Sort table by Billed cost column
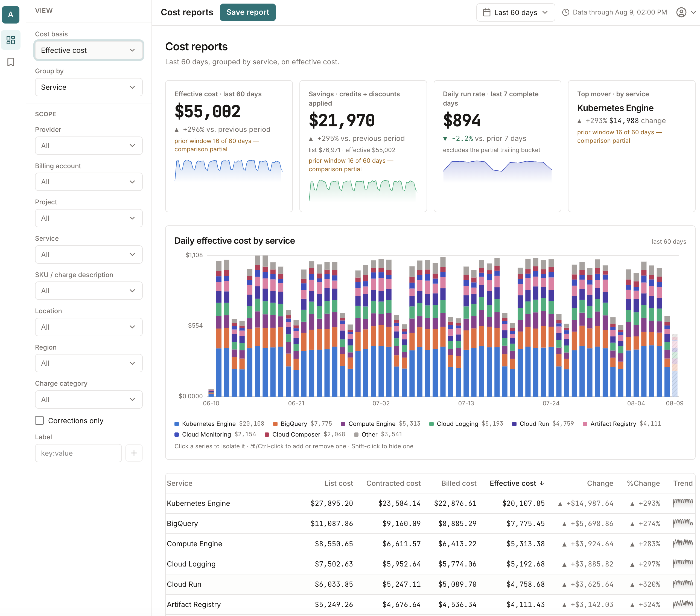 click(x=459, y=483)
